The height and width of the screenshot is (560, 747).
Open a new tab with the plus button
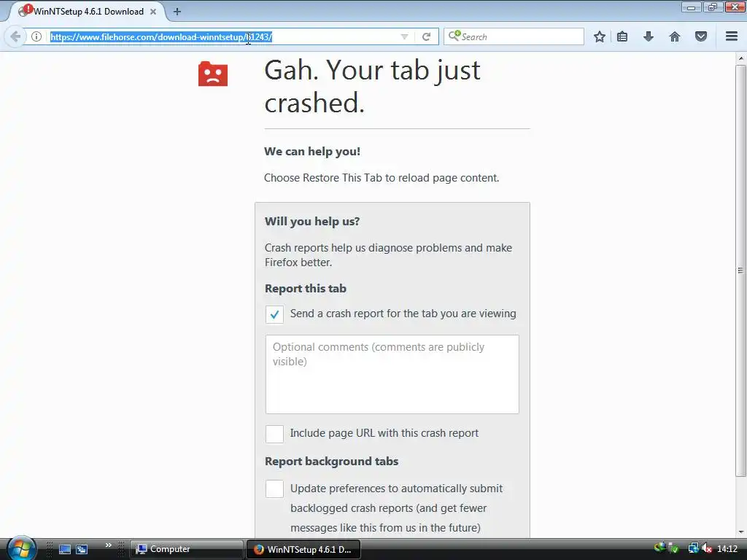click(177, 12)
